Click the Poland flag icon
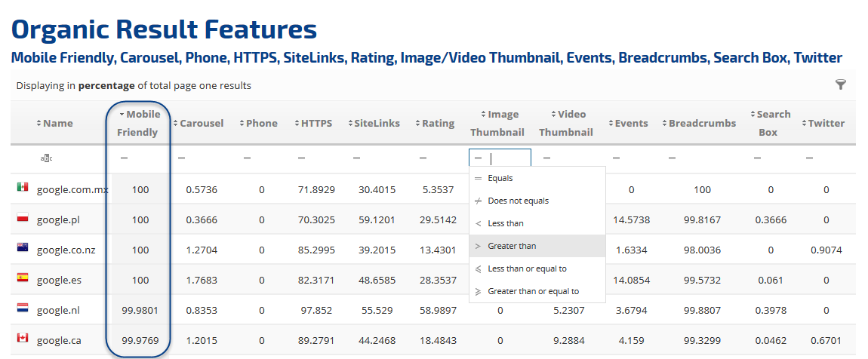This screenshot has height=359, width=868. click(22, 217)
